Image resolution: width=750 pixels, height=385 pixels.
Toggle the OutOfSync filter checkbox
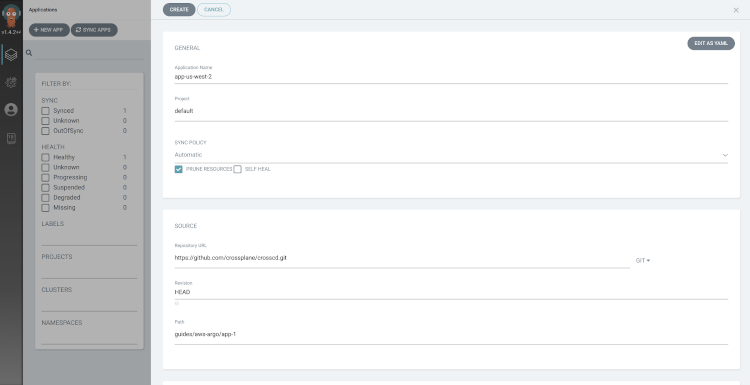[45, 131]
